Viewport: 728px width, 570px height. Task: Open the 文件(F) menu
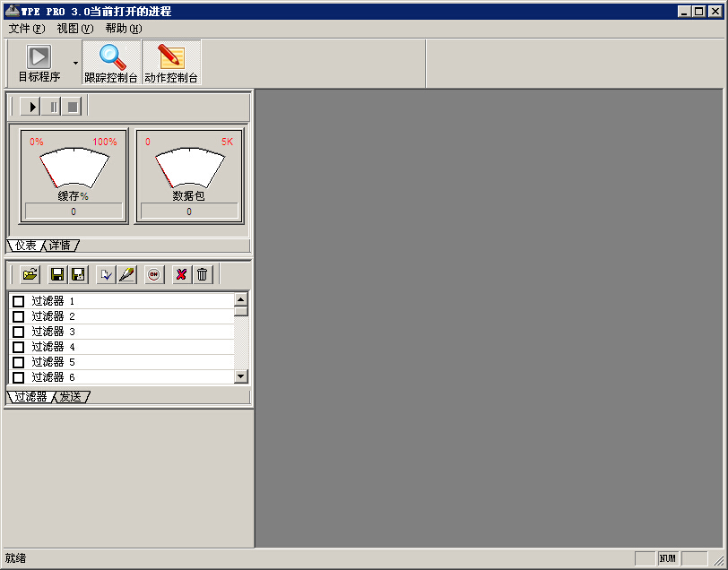coord(27,29)
